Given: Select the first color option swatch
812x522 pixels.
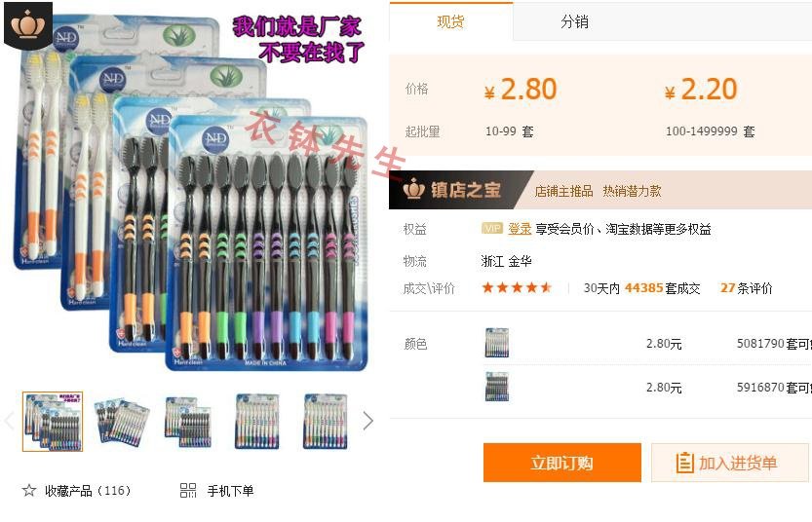Looking at the screenshot, I should pyautogui.click(x=497, y=343).
